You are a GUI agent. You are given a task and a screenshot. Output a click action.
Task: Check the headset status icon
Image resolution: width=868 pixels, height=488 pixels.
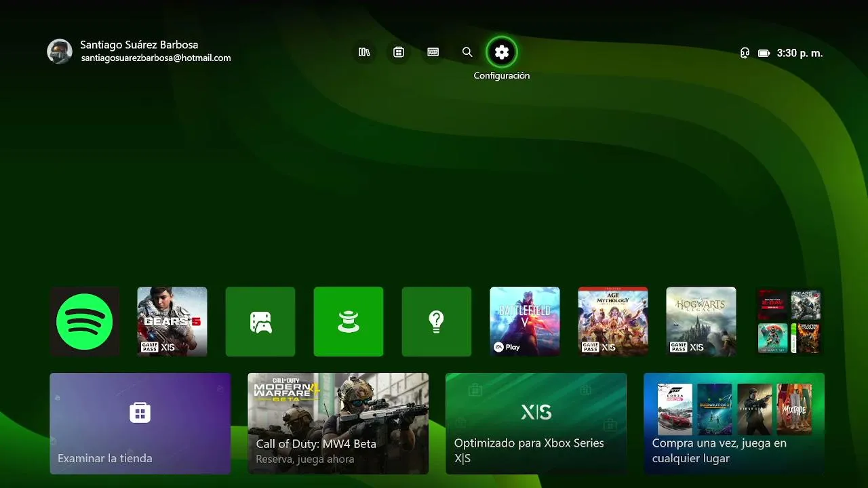pos(745,53)
